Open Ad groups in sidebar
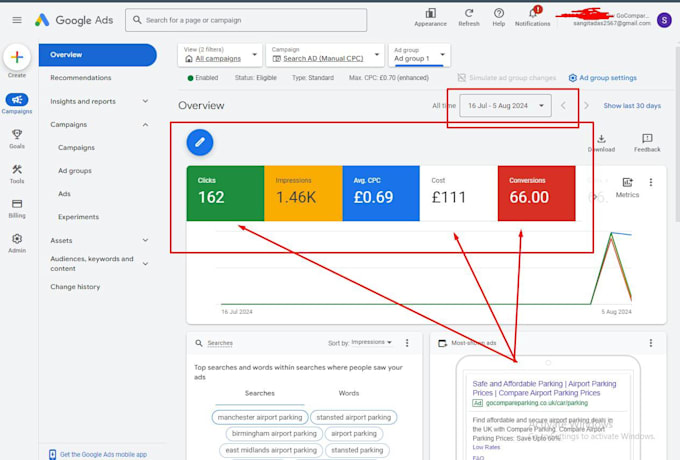This screenshot has height=460, width=680. tap(75, 170)
